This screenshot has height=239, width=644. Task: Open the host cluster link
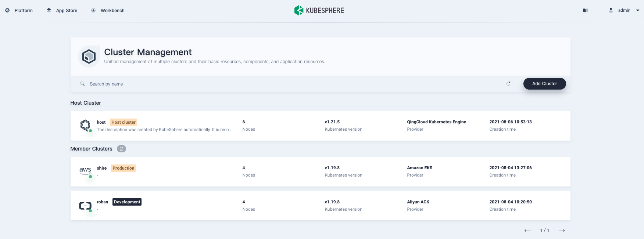[x=101, y=122]
